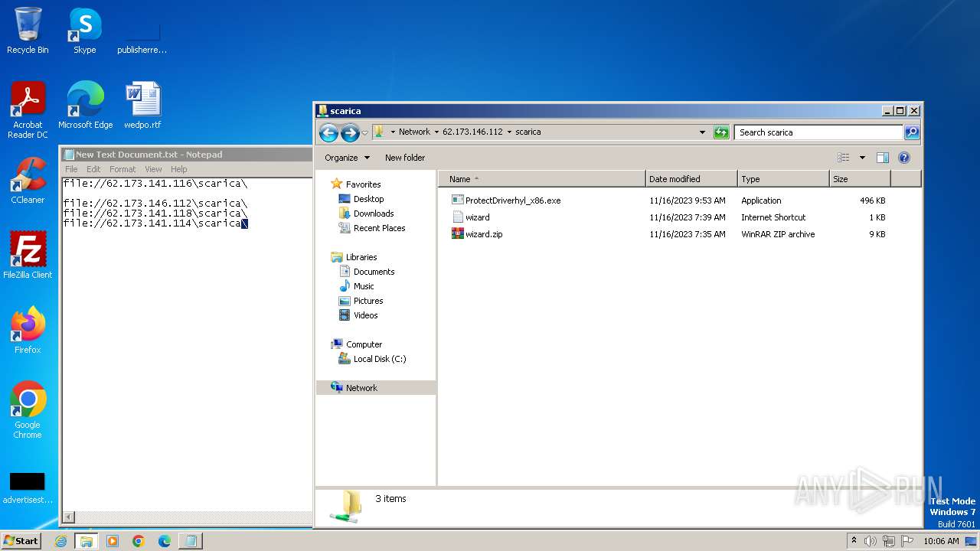This screenshot has height=551, width=980.
Task: Click the volume tray icon
Action: pos(871,541)
